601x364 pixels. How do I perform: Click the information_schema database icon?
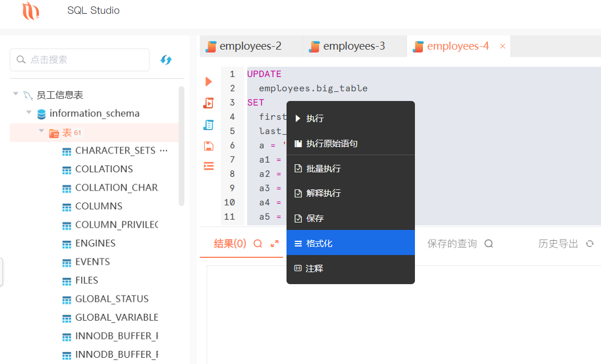click(42, 114)
